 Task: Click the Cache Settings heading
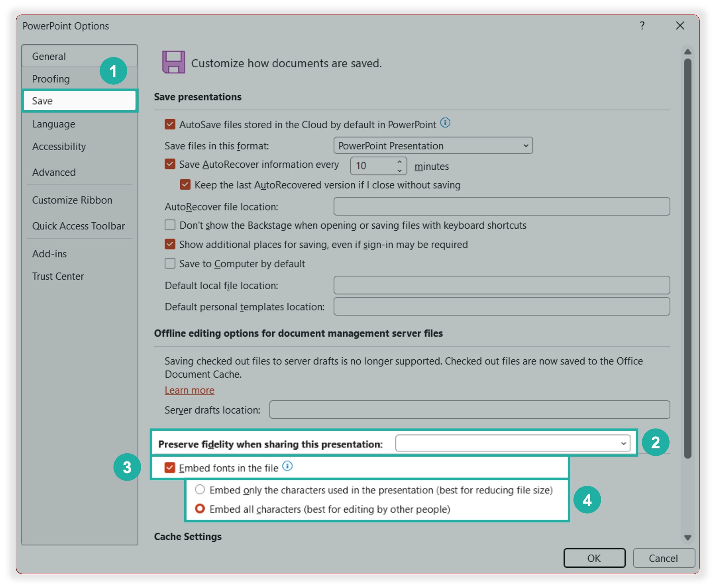188,537
